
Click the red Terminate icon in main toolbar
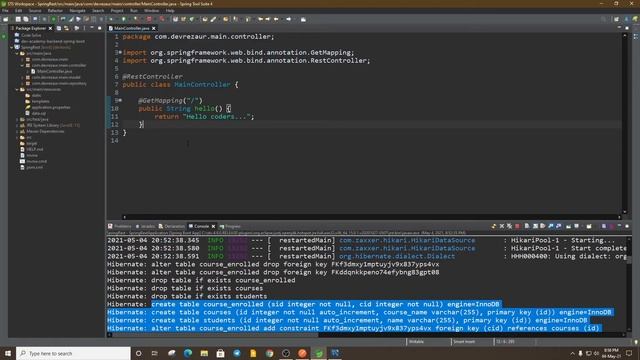149,19
